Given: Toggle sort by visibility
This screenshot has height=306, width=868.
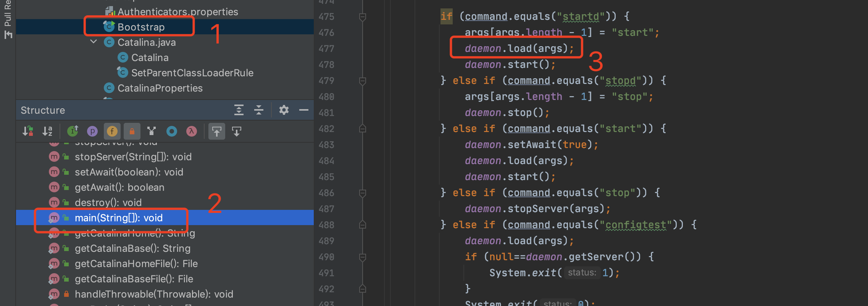Looking at the screenshot, I should click(x=28, y=131).
